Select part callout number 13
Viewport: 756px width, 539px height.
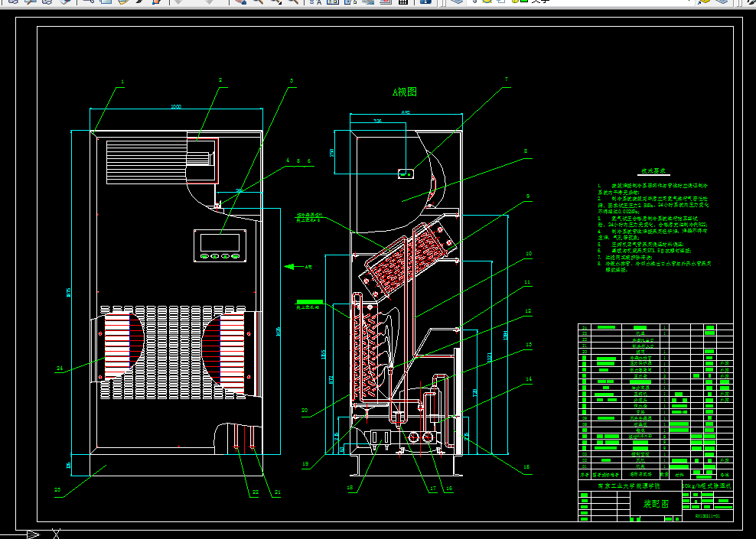(529, 344)
